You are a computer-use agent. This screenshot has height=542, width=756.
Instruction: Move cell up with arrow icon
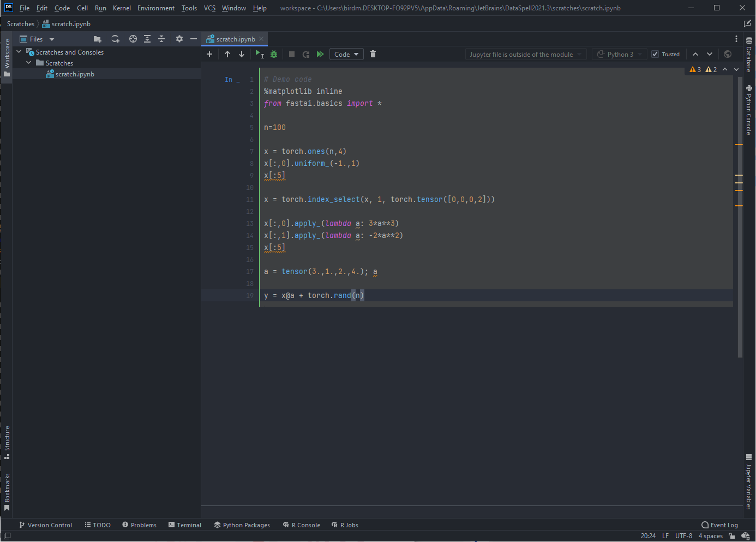click(x=227, y=54)
